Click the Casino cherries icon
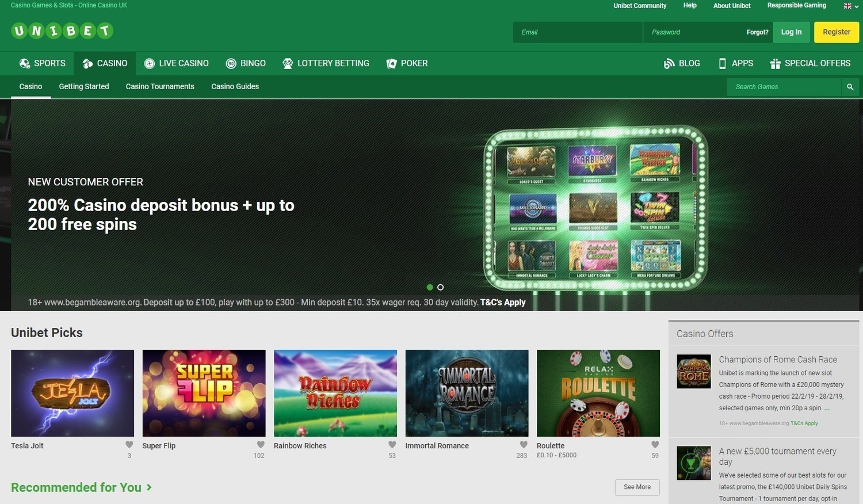The width and height of the screenshot is (863, 504). [x=87, y=63]
